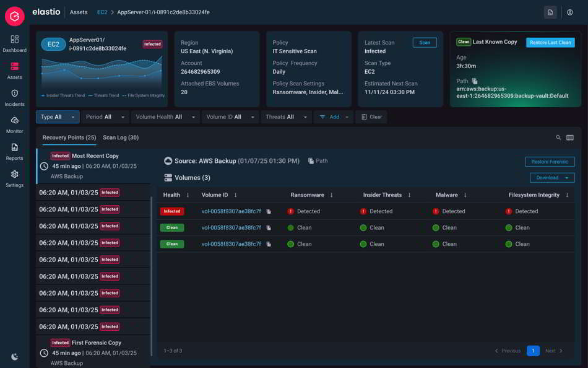
Task: Open the Settings gear icon
Action: [15, 174]
